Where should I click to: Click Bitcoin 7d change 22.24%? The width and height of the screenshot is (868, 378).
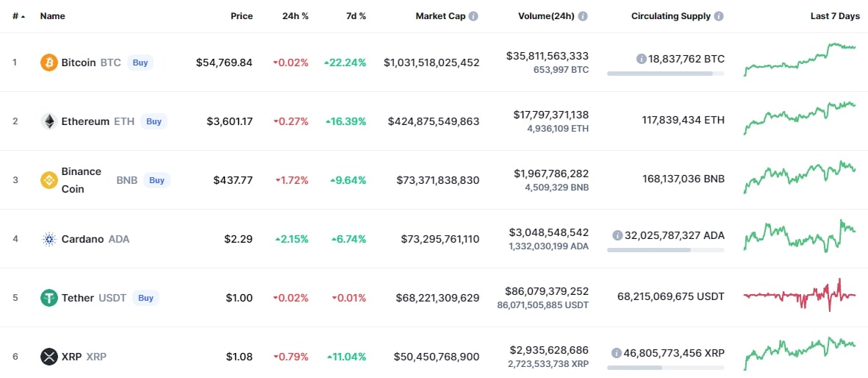pyautogui.click(x=345, y=63)
